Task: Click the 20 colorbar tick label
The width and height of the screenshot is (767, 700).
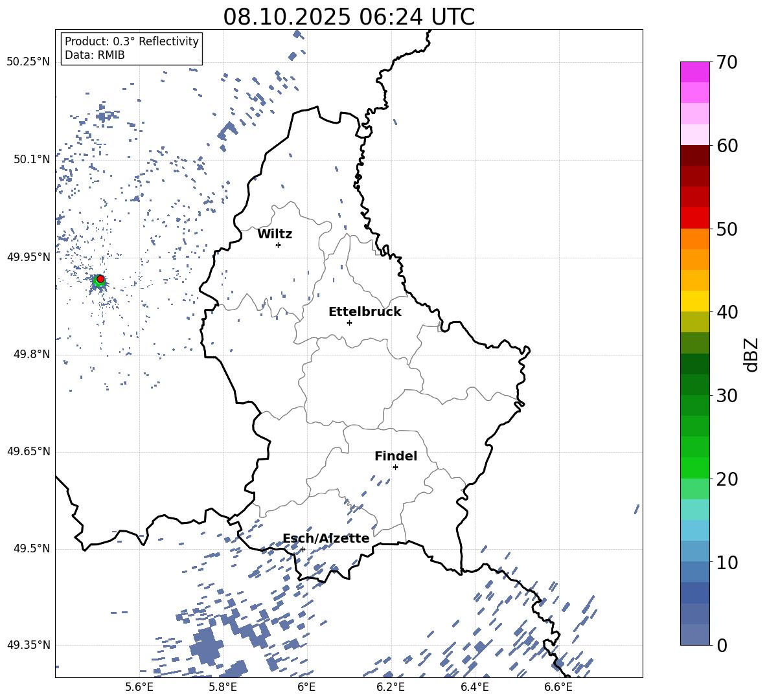Action: pos(727,479)
